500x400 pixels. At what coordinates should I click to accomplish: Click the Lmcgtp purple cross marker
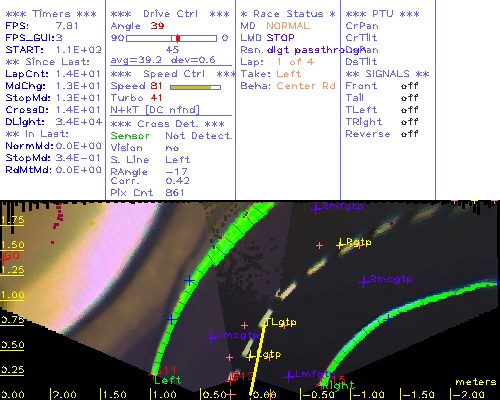211,338
